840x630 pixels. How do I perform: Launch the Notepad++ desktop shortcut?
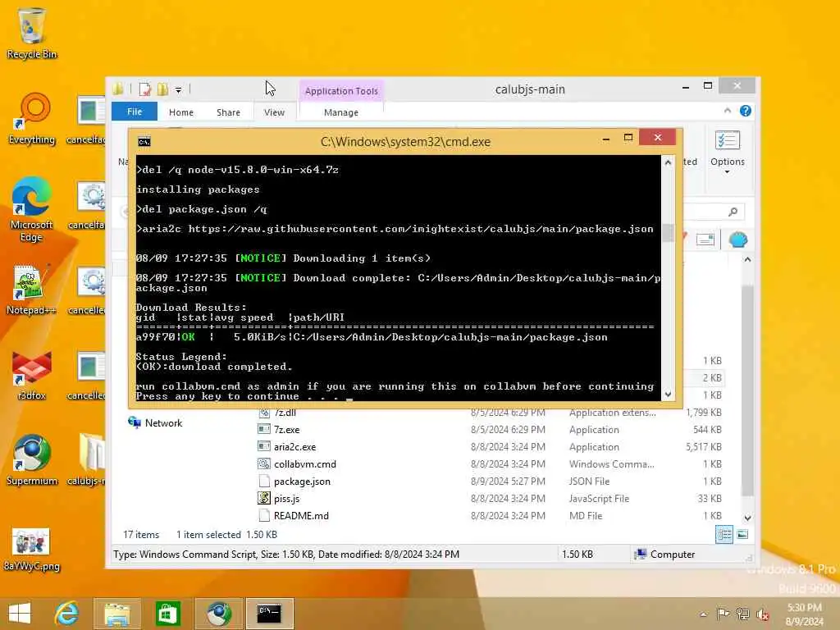30,290
